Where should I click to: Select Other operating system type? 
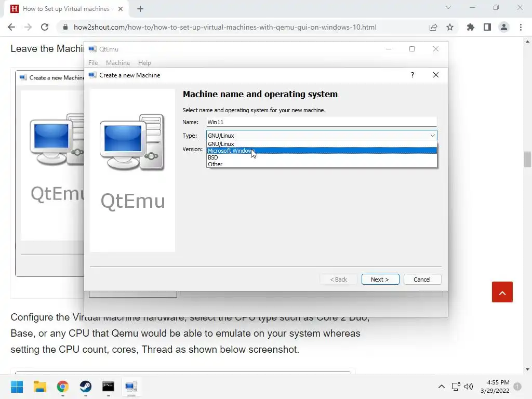coord(322,164)
